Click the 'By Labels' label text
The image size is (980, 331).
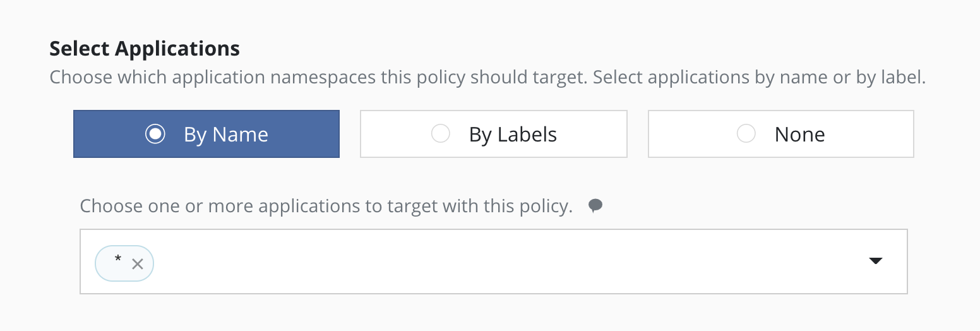(x=513, y=135)
